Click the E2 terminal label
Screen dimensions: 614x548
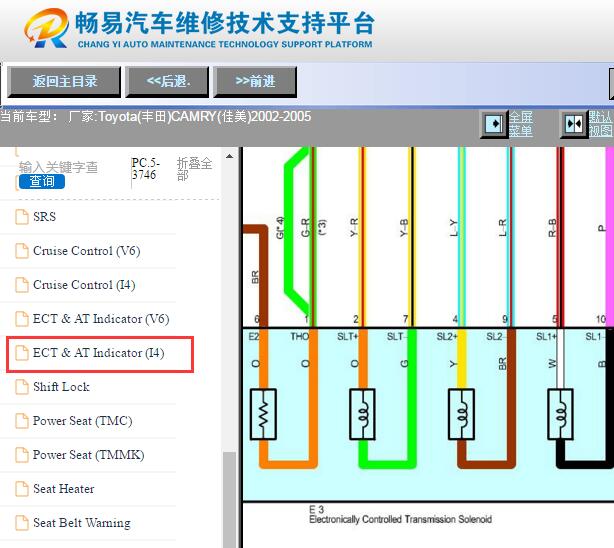pos(254,336)
